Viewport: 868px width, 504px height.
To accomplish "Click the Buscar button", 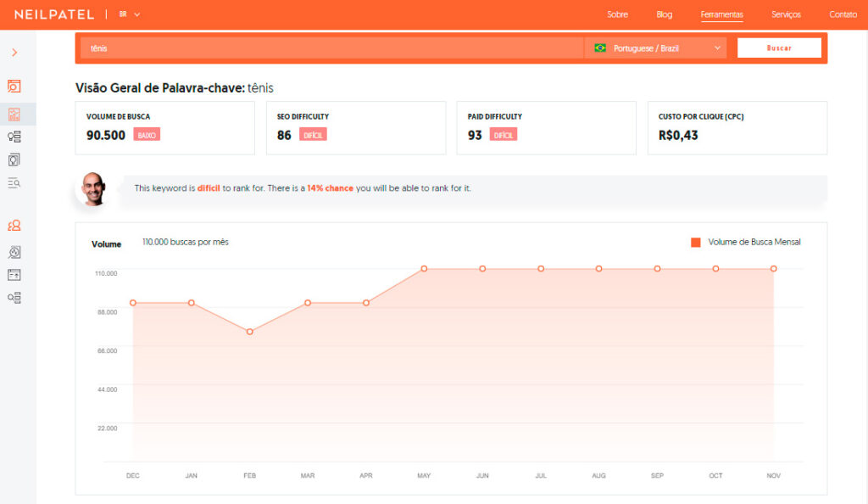I will coord(779,48).
